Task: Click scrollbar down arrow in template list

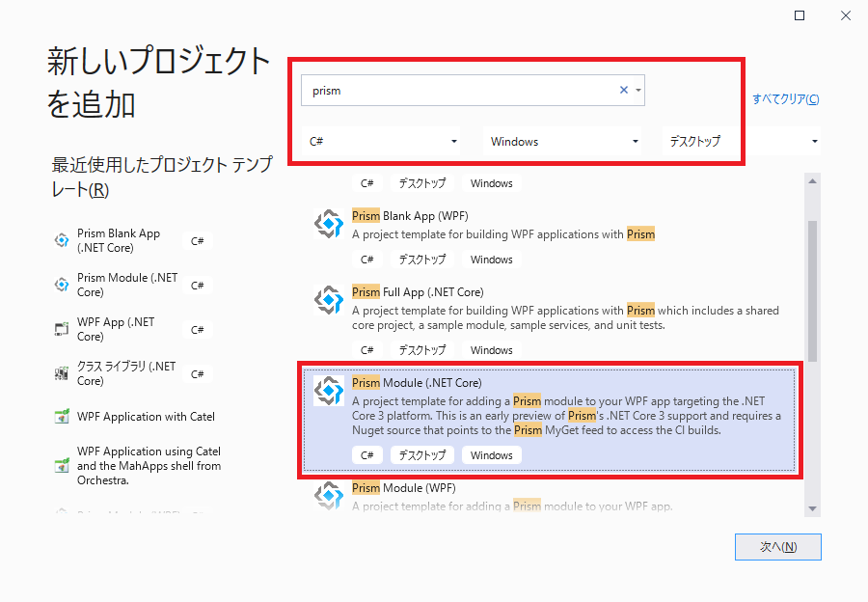Action: [812, 508]
